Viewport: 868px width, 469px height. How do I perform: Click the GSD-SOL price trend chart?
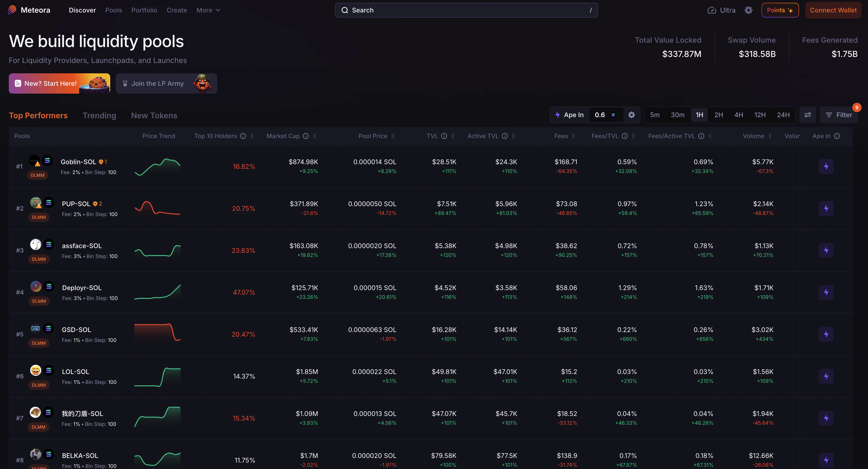tap(157, 332)
